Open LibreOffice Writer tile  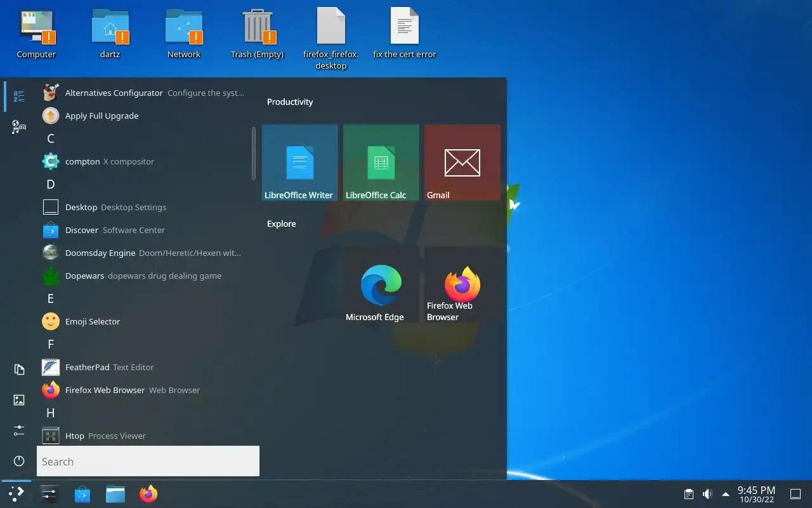coord(300,163)
